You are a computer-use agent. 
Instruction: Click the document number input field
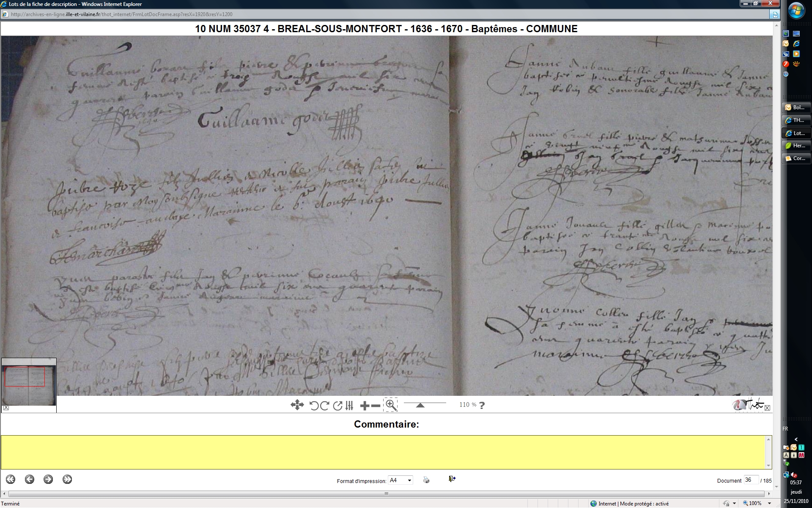point(751,480)
